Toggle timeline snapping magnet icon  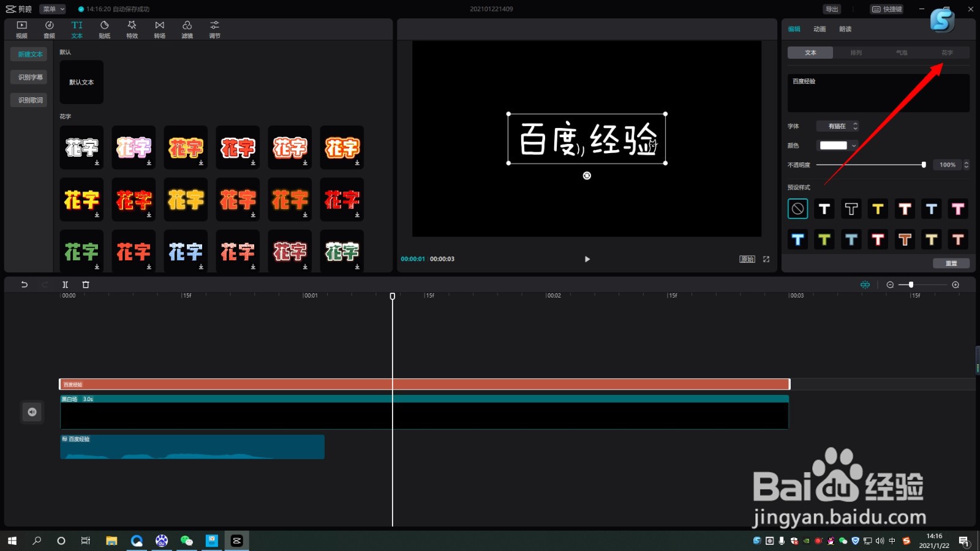(865, 285)
